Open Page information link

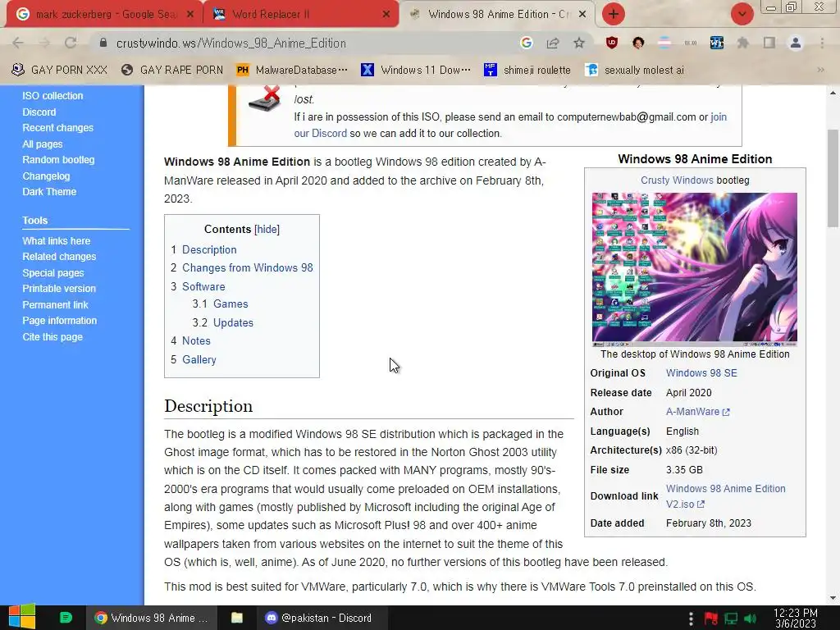(x=59, y=321)
